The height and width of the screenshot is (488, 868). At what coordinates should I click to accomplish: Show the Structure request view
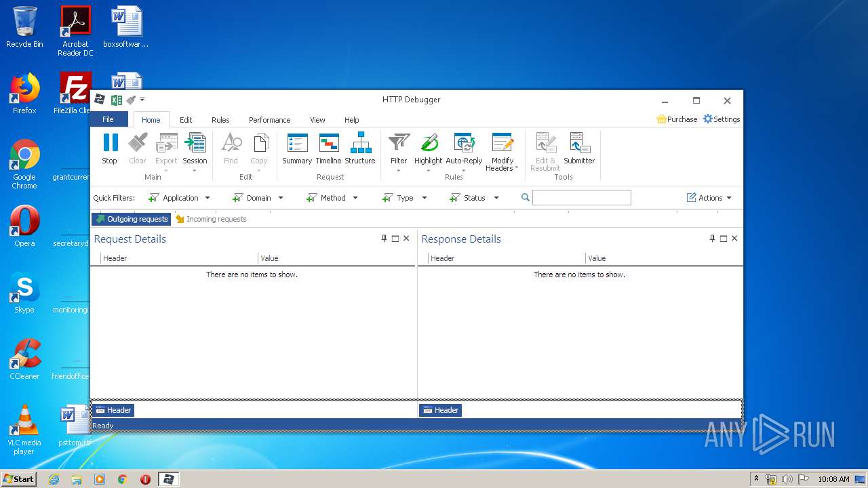pyautogui.click(x=360, y=149)
